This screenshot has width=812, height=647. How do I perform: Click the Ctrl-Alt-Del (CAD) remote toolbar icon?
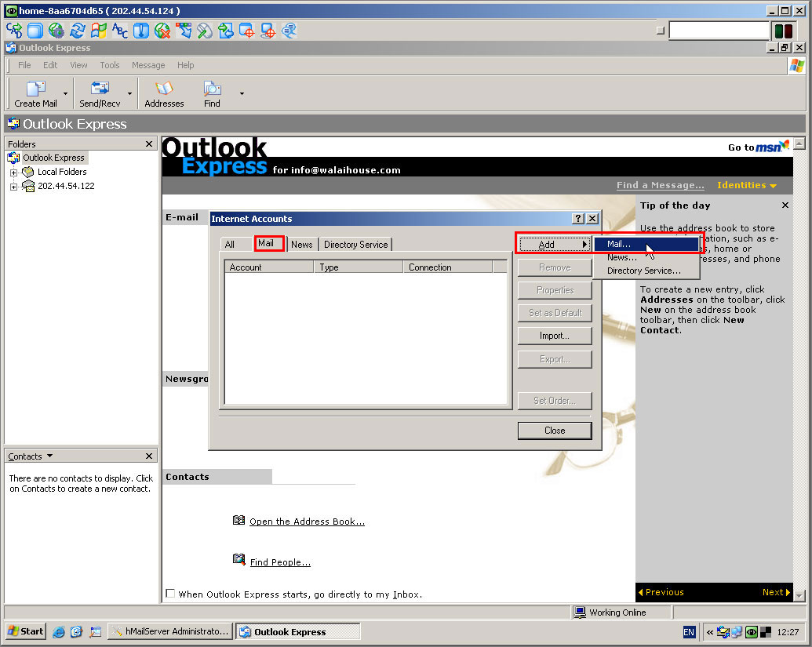[14, 31]
